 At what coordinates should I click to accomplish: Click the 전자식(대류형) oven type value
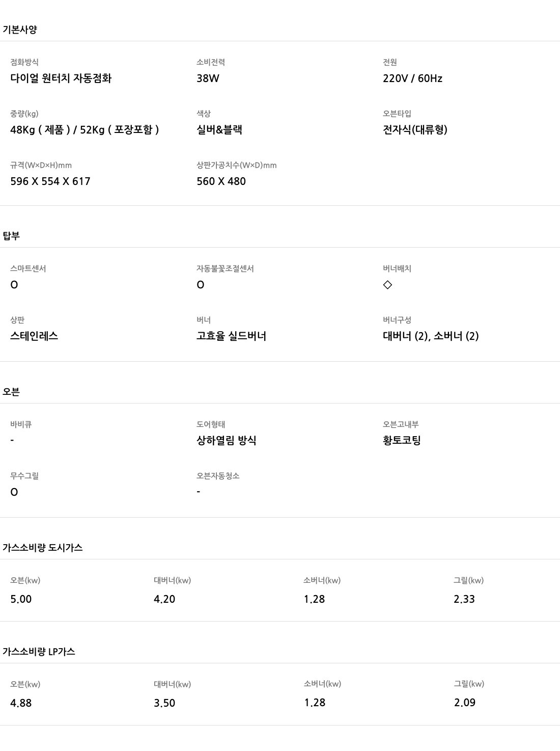tap(415, 130)
